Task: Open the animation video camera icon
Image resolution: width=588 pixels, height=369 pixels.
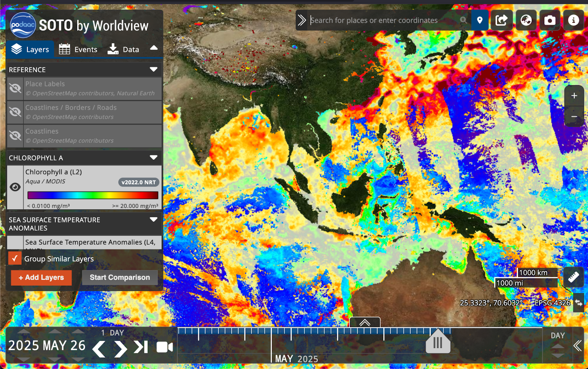Action: coord(165,347)
